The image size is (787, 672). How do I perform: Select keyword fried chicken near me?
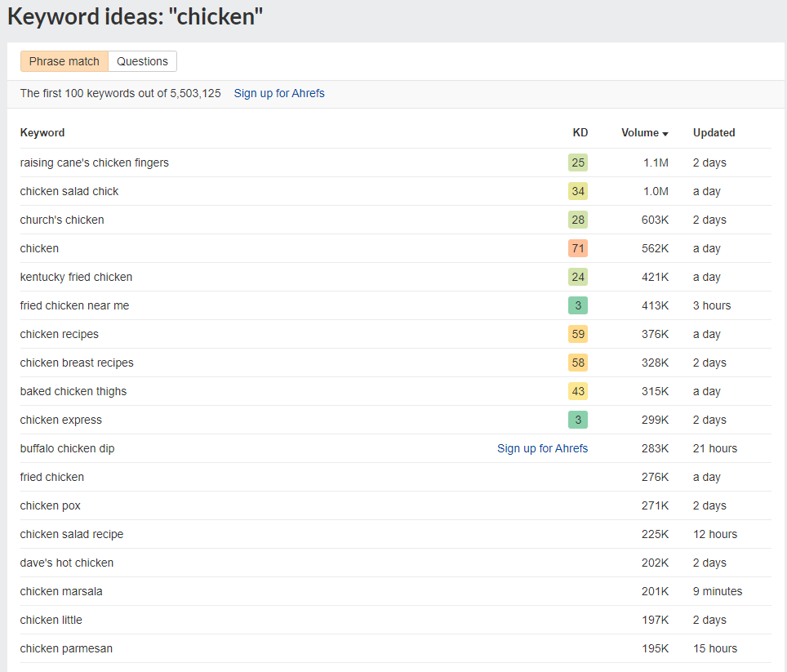(74, 306)
